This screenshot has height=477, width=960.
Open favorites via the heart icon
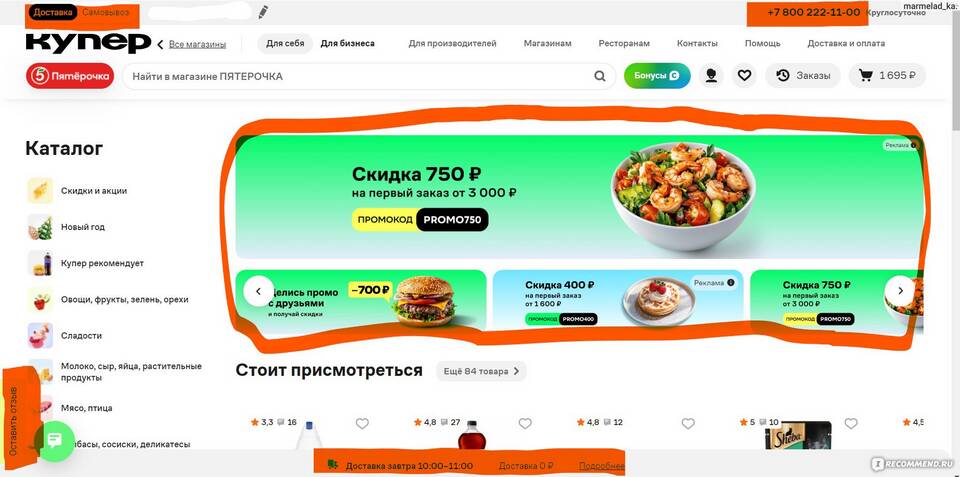click(x=744, y=75)
